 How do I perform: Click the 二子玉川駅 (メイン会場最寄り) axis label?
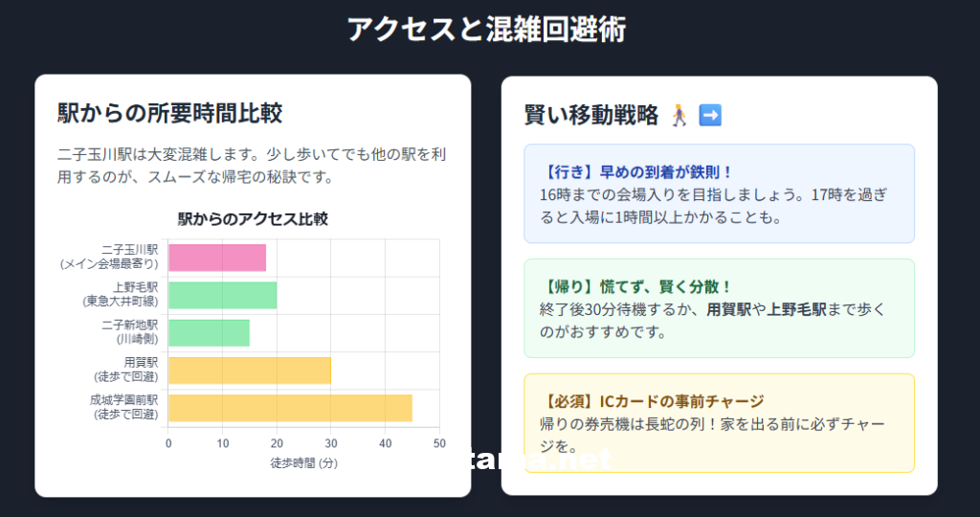point(109,257)
